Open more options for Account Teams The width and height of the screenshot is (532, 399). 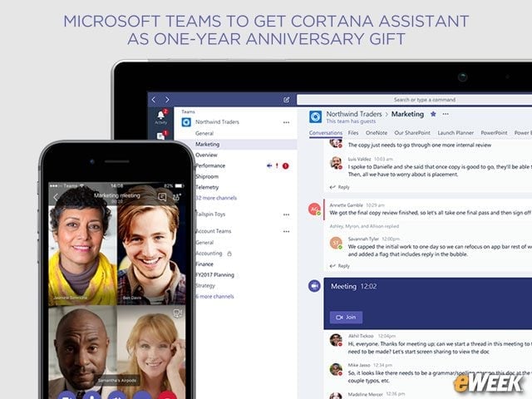(286, 231)
